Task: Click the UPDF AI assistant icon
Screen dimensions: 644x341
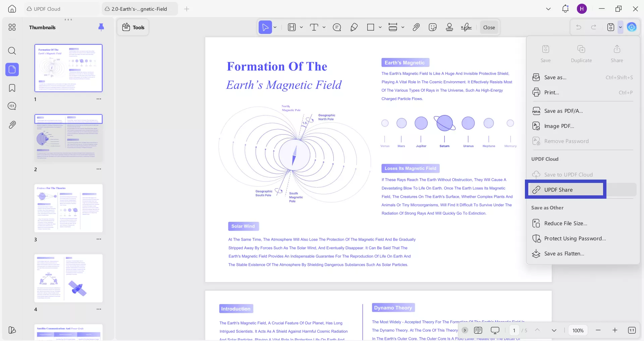Action: tap(632, 27)
